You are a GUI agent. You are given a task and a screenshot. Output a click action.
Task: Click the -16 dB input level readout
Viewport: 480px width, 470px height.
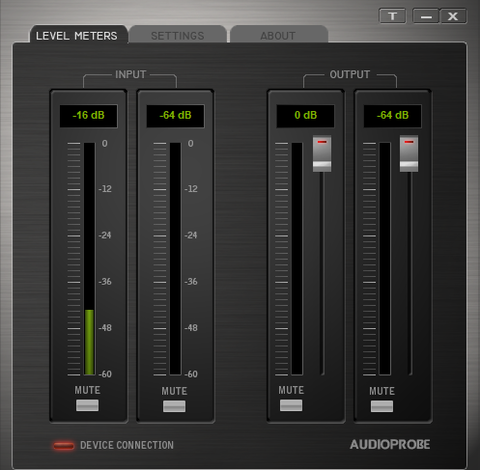[89, 116]
